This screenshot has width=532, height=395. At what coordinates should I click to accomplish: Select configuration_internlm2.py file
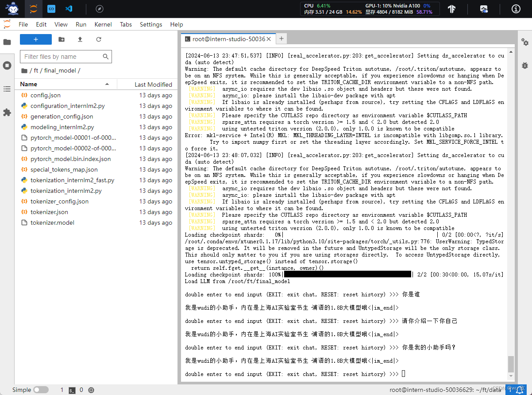click(x=96, y=106)
